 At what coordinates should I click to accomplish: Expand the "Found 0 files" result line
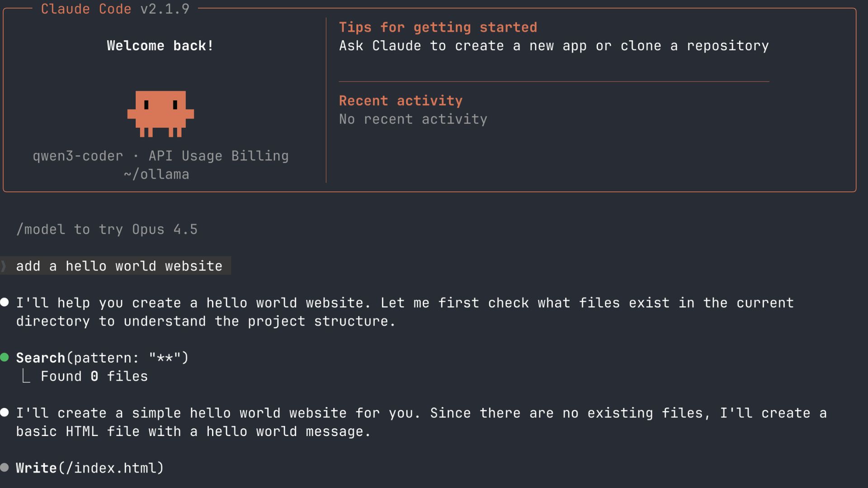(94, 376)
